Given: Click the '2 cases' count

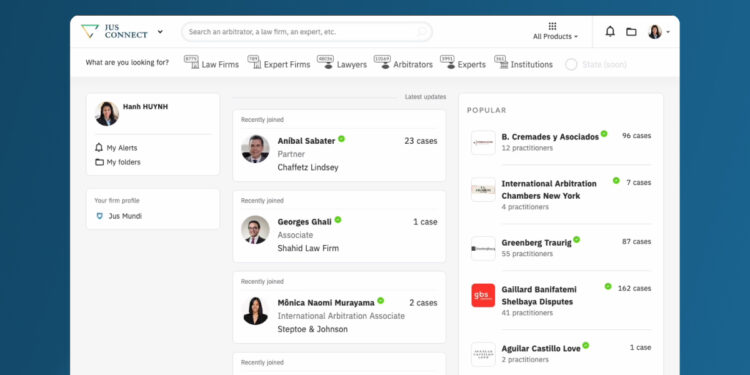Looking at the screenshot, I should pos(423,303).
